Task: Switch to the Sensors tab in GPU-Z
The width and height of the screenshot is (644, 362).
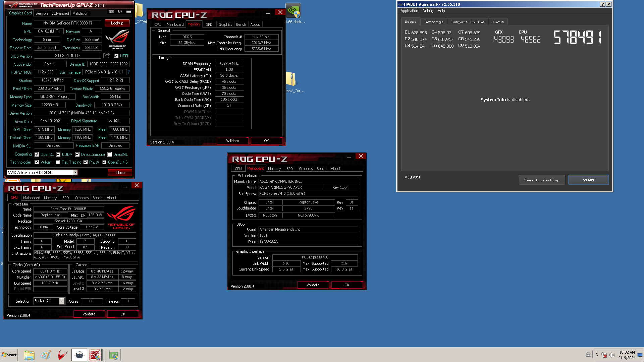Action: point(42,13)
